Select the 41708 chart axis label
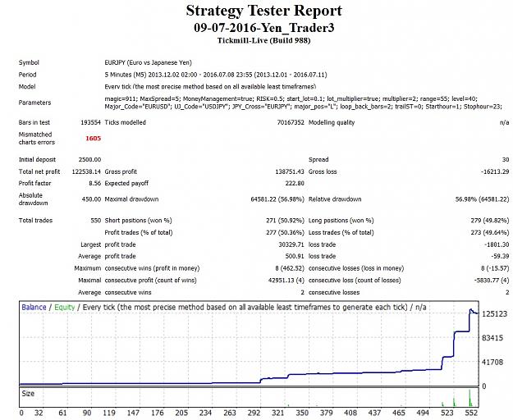Image resolution: width=513 pixels, height=420 pixels. (x=492, y=362)
